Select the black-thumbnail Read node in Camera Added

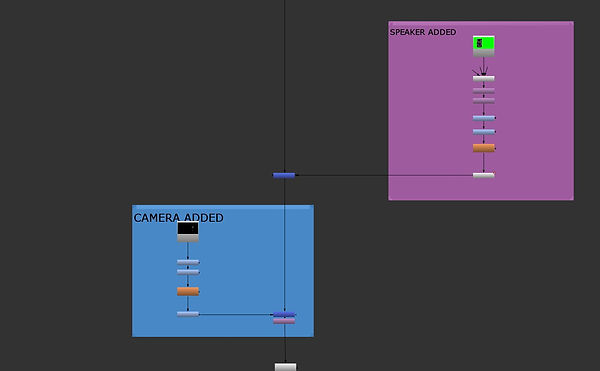(x=188, y=232)
